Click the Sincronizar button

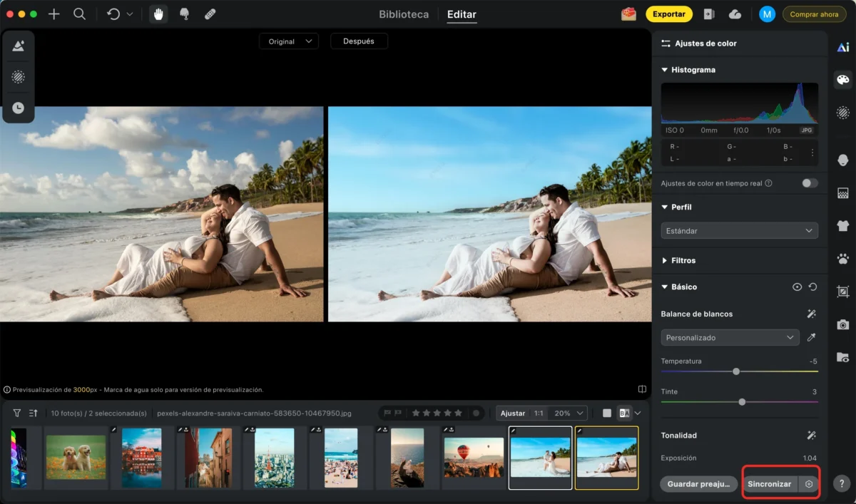[x=771, y=483]
